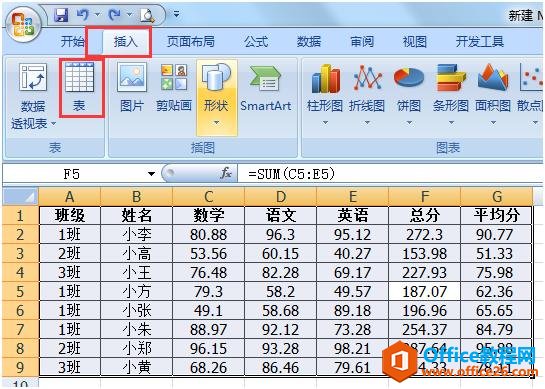Insert 剪贴画 clip art

click(x=174, y=87)
